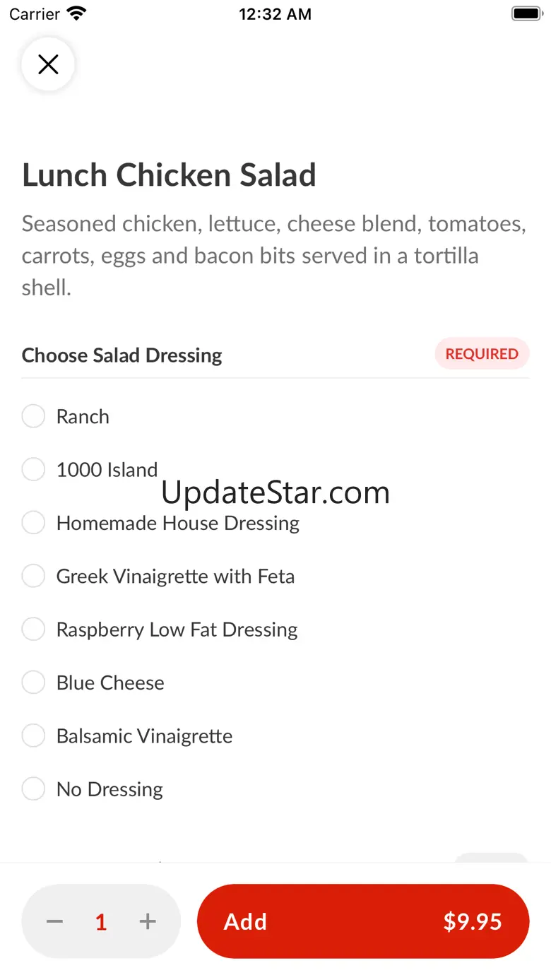Decrease quantity with the minus icon

click(x=55, y=921)
